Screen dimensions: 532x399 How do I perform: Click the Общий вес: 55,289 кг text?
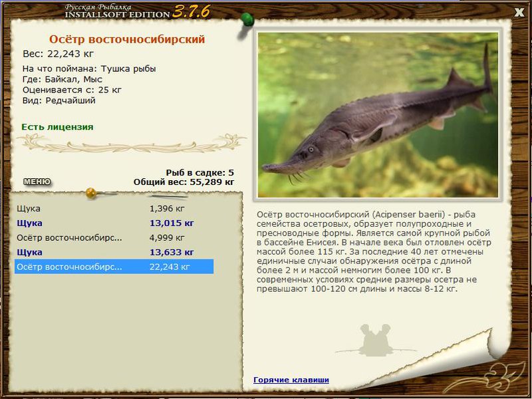pos(184,182)
